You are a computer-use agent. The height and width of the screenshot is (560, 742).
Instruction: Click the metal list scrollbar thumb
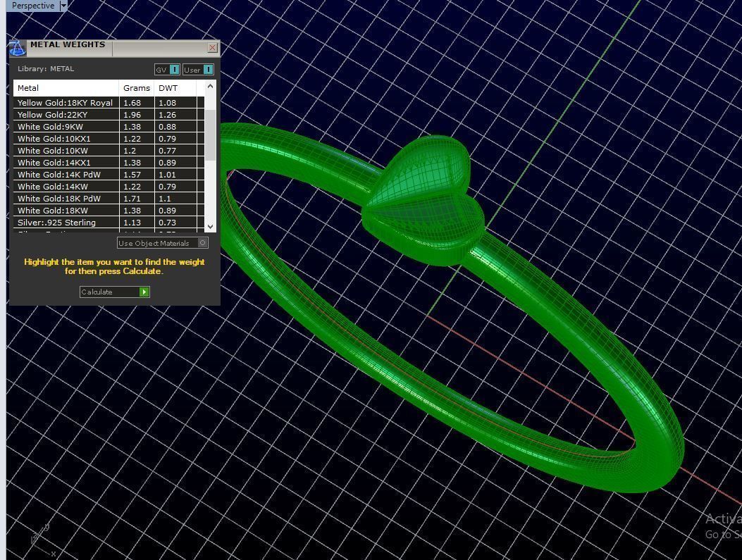click(x=211, y=135)
